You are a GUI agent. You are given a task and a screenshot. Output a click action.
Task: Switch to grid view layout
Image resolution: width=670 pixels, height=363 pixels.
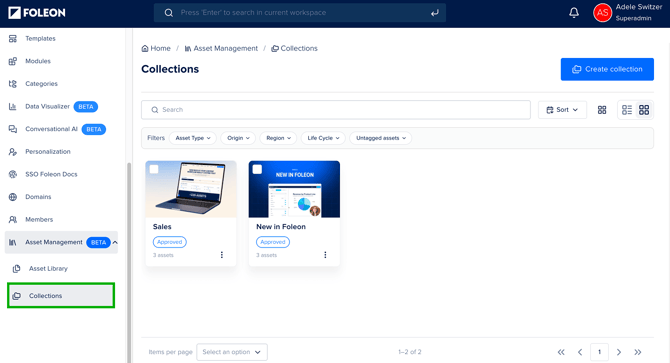pos(644,110)
